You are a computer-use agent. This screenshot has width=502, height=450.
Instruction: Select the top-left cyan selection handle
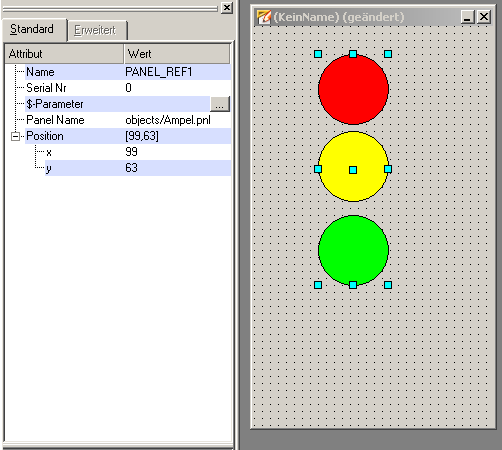click(x=318, y=54)
